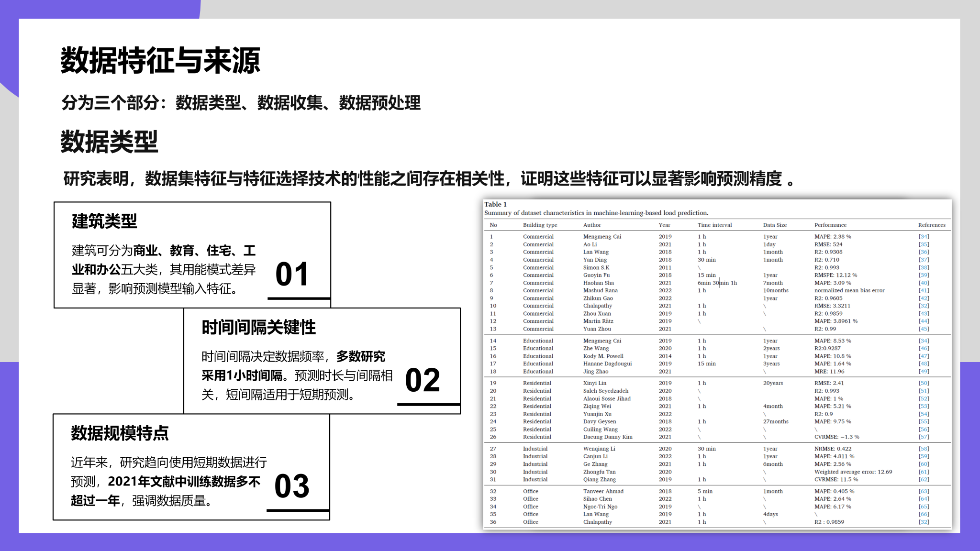The height and width of the screenshot is (551, 980).
Task: Open reference [63] for Tanveer Ahmad
Action: click(x=924, y=491)
